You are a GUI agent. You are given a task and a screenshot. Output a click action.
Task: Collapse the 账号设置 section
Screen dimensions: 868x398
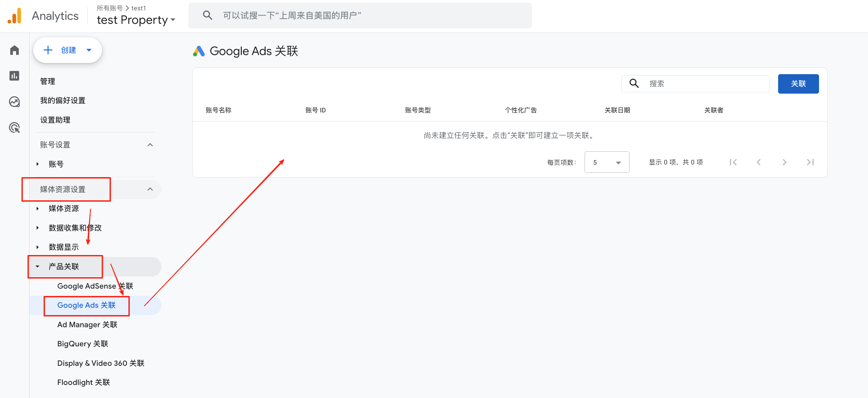[x=150, y=144]
